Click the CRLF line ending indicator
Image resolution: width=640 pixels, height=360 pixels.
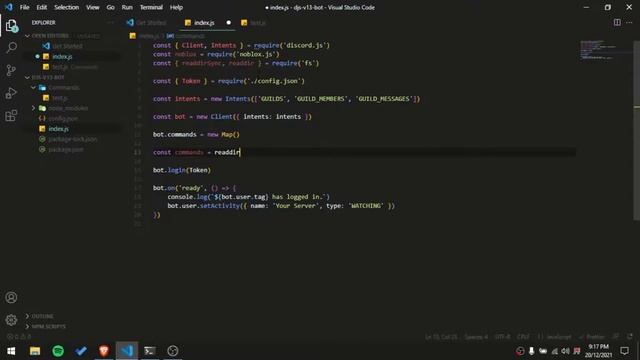point(523,337)
